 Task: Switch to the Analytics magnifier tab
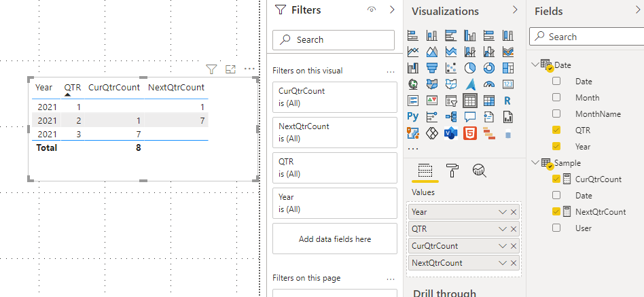tap(480, 170)
